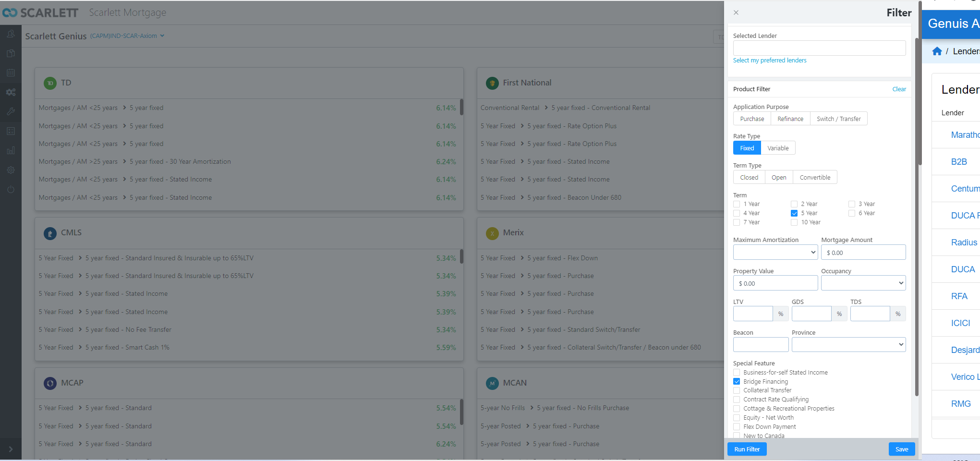The width and height of the screenshot is (980, 461).
Task: Check Cottage & Recreational Properties checkbox
Action: point(737,409)
